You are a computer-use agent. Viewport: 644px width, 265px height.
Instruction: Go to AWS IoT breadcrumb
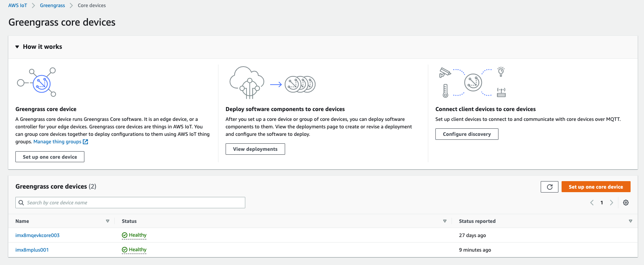click(18, 6)
